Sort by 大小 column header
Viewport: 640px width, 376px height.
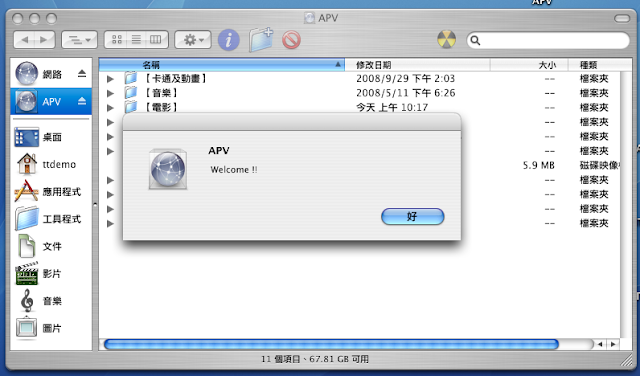(x=529, y=65)
